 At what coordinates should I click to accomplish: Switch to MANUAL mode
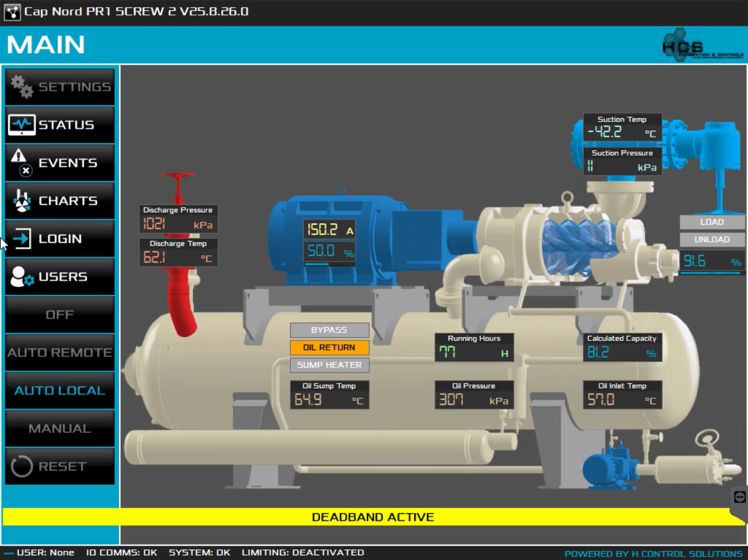click(x=60, y=428)
